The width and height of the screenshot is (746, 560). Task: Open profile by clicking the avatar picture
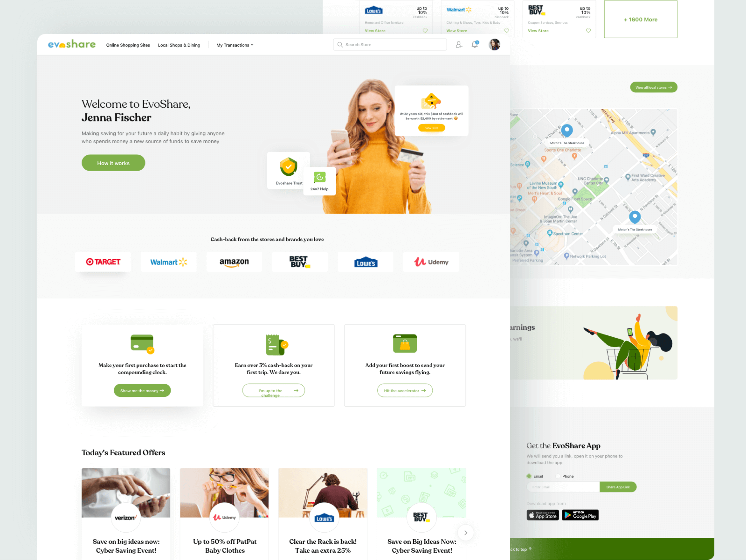click(494, 44)
